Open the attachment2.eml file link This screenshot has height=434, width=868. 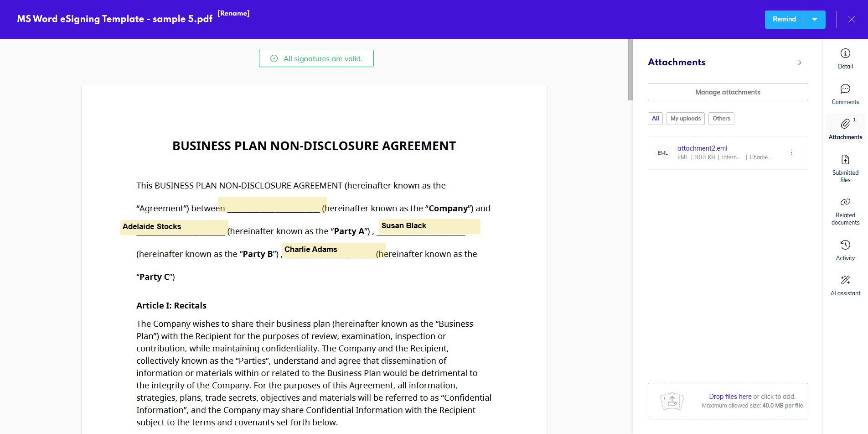point(702,148)
